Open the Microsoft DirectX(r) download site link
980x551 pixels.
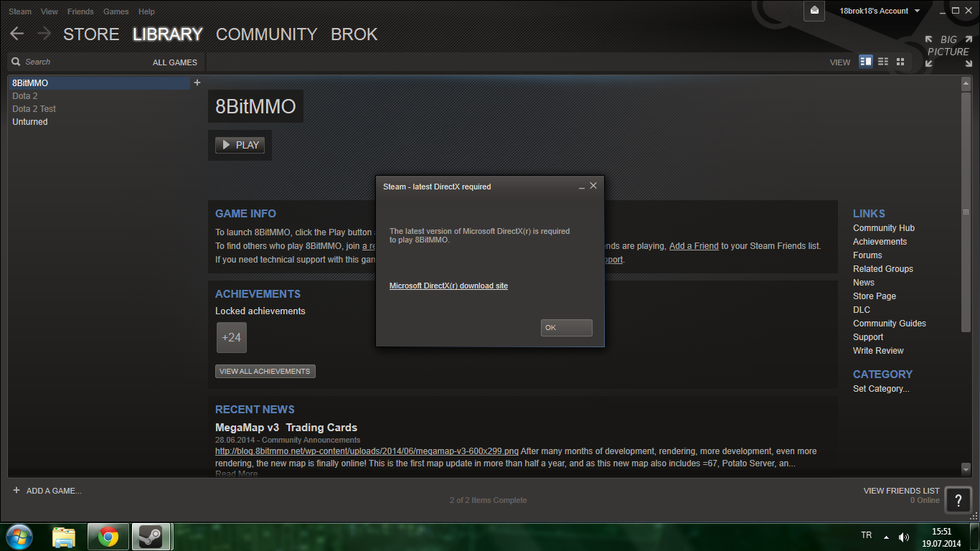(x=448, y=286)
